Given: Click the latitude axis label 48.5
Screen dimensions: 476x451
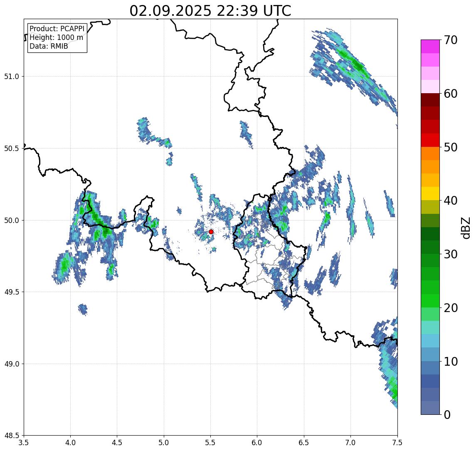Looking at the screenshot, I should point(12,435).
